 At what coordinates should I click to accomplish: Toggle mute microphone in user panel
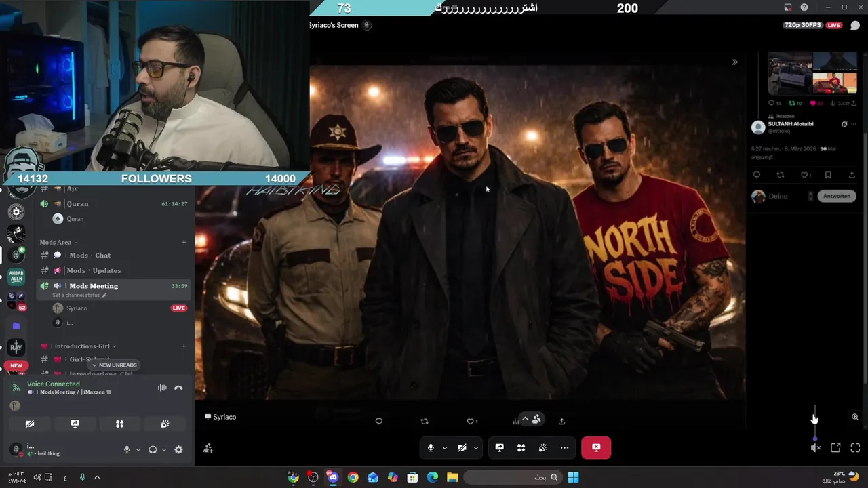click(x=127, y=449)
